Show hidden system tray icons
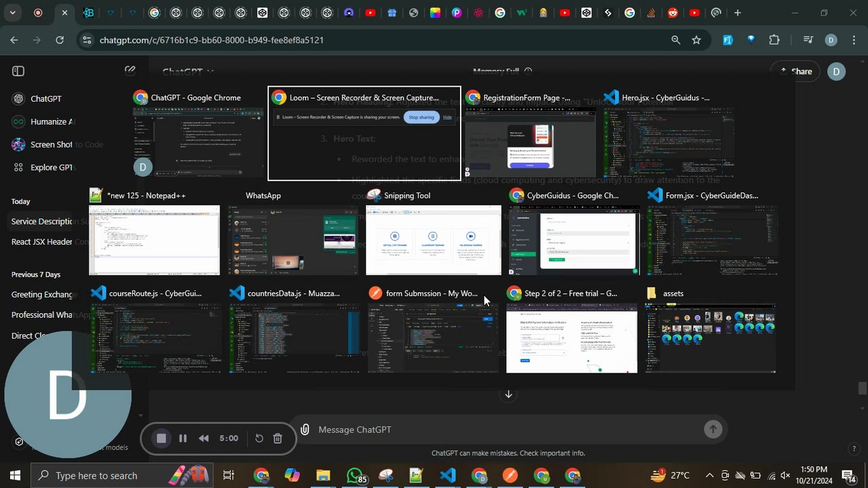Image resolution: width=868 pixels, height=488 pixels. (709, 476)
